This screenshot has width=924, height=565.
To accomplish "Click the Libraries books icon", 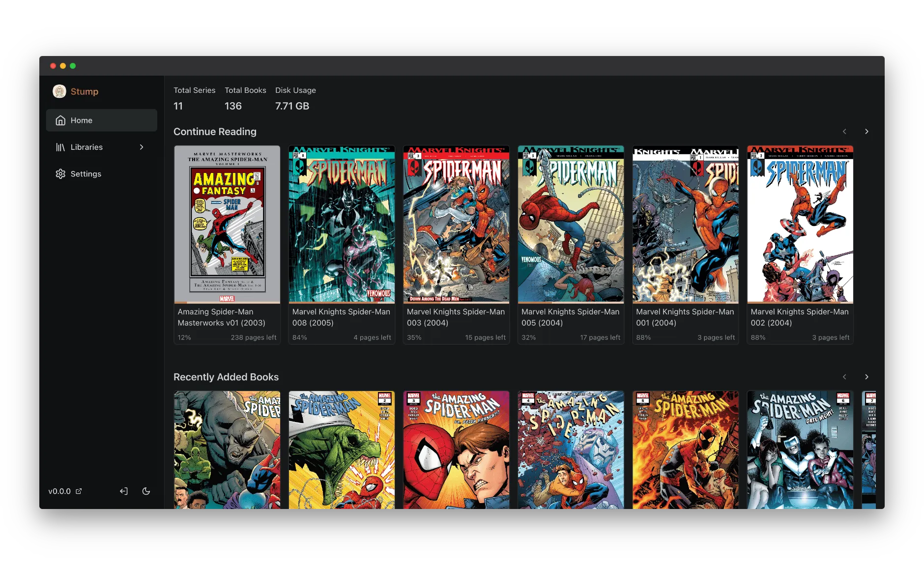I will click(x=60, y=147).
